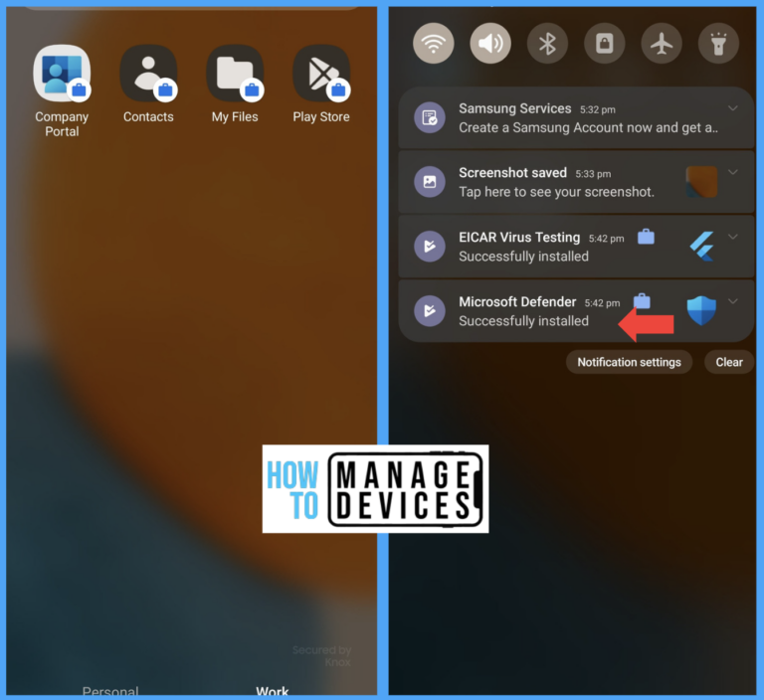Tap the Samsung Services notification icon
This screenshot has height=700, width=764.
pyautogui.click(x=430, y=117)
